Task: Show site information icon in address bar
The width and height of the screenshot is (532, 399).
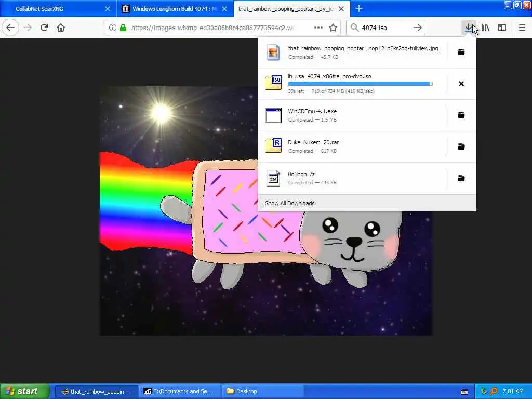Action: click(x=112, y=28)
